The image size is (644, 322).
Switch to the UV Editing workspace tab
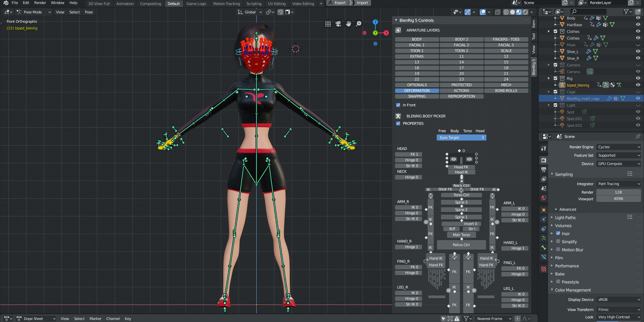click(277, 4)
